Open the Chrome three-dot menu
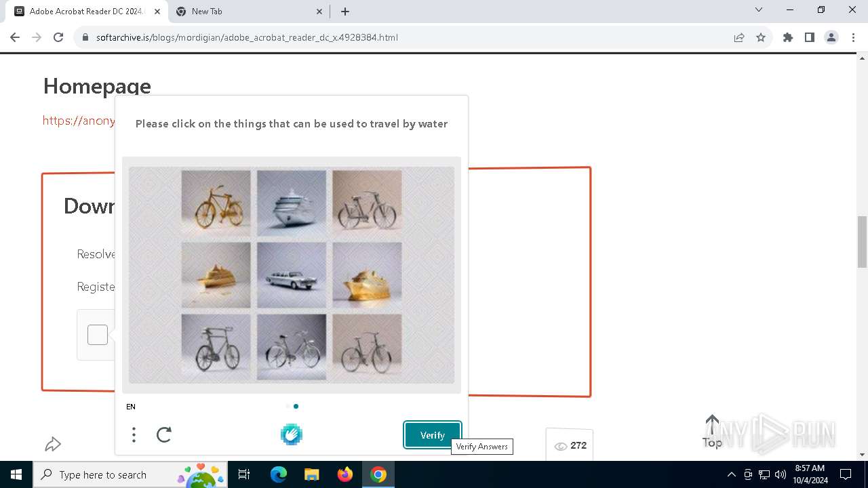 [x=853, y=37]
